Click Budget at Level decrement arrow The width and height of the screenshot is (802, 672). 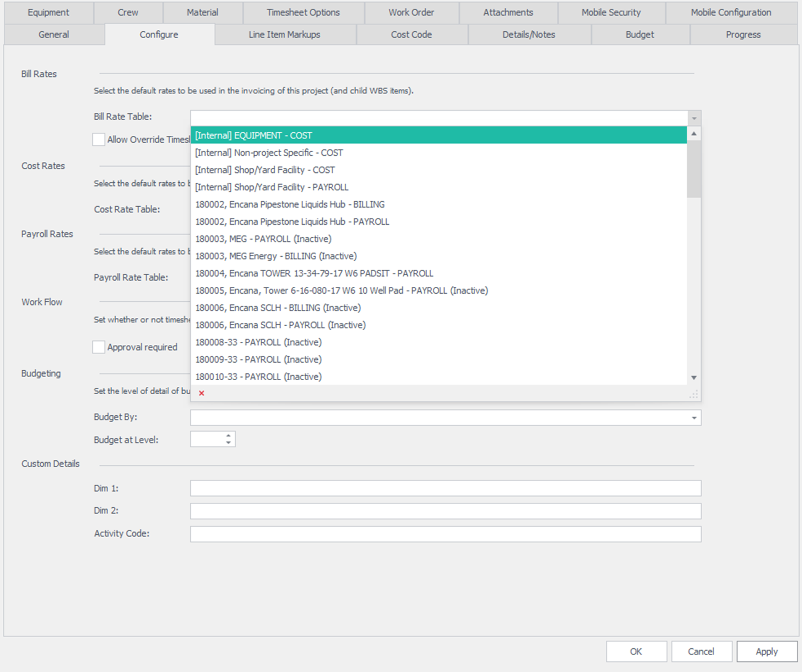(228, 443)
